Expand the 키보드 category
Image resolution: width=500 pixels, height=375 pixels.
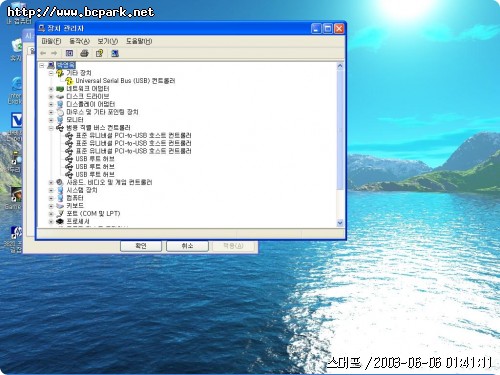tap(51, 206)
